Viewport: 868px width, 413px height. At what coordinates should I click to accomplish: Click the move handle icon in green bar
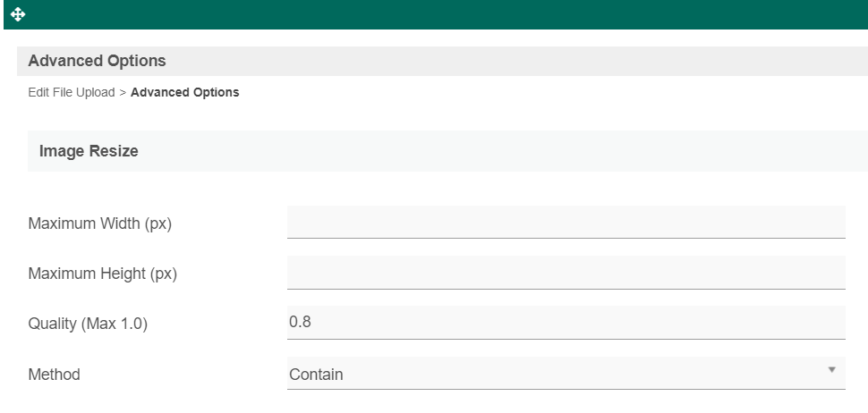18,14
